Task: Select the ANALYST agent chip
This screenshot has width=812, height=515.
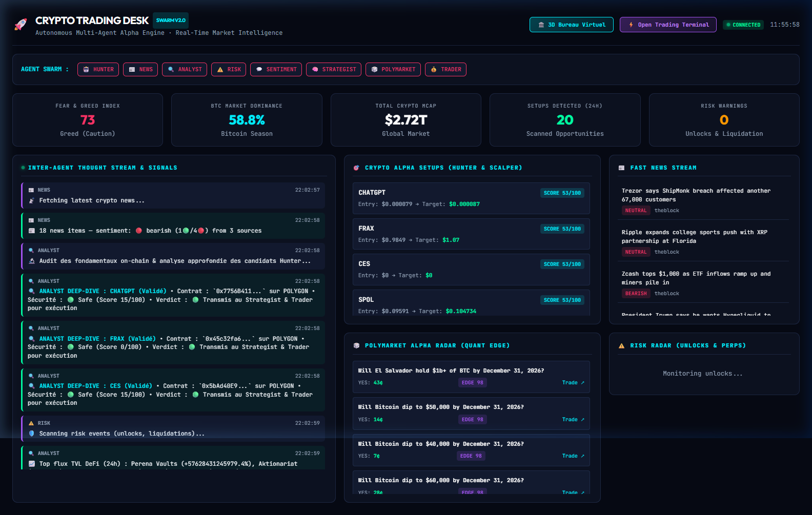Action: pyautogui.click(x=185, y=69)
